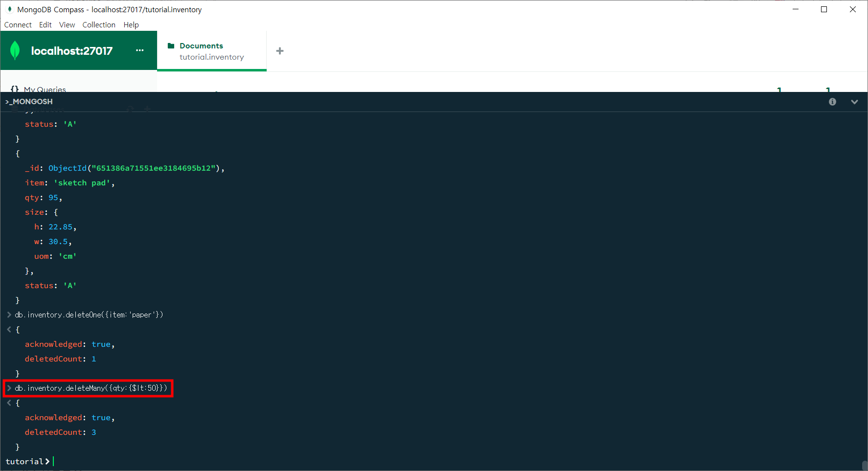Open the View menu

(x=67, y=25)
